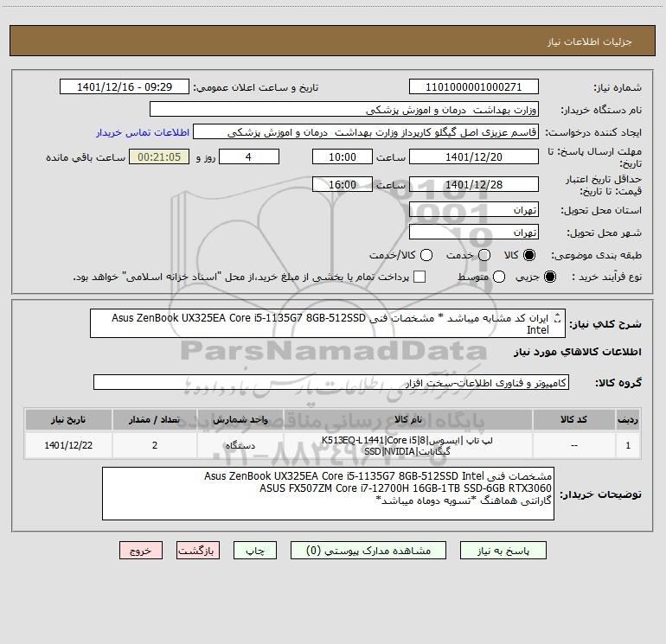Click the unit cell دستگاه
Screen dimensions: 666x644
click(x=240, y=445)
